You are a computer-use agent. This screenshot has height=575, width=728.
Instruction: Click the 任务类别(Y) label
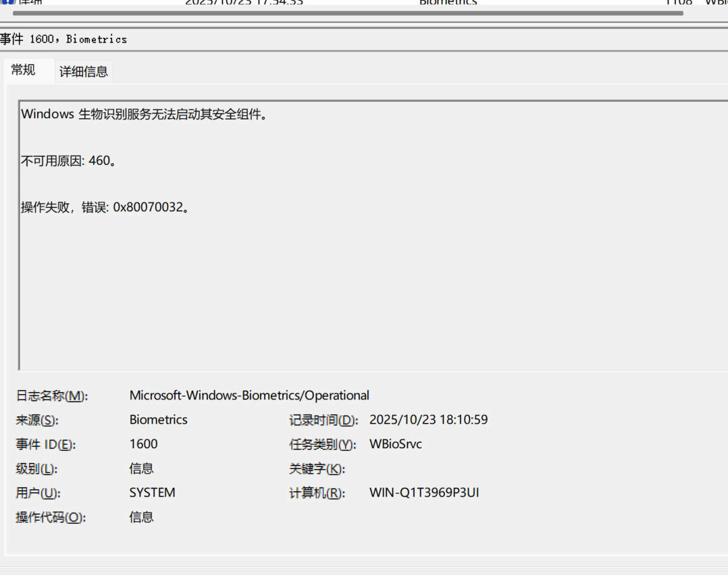point(323,445)
